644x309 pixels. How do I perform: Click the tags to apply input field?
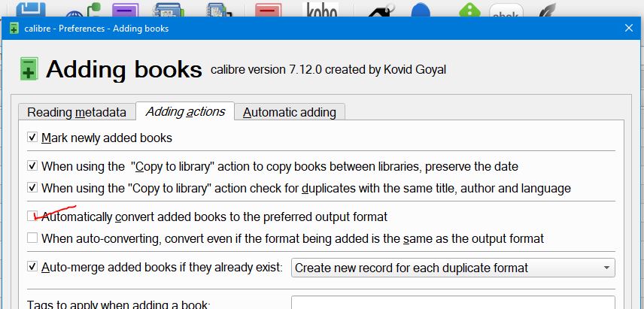click(x=453, y=302)
